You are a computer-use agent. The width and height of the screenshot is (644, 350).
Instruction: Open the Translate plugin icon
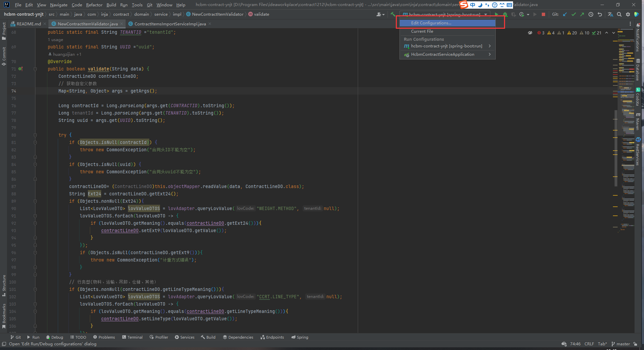pyautogui.click(x=610, y=14)
